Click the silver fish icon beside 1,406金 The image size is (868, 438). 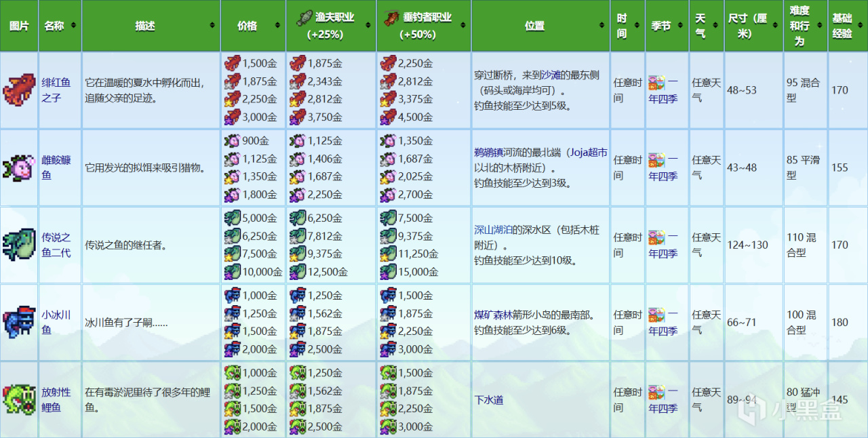(298, 159)
